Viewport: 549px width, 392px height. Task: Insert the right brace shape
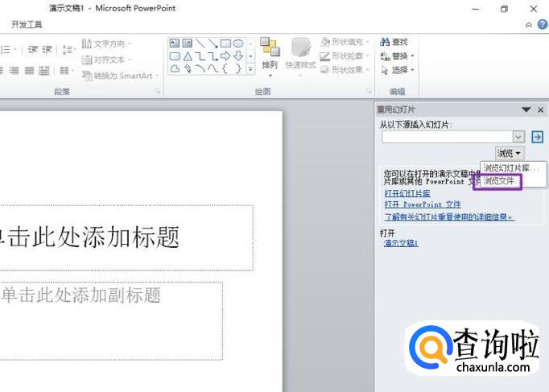238,68
